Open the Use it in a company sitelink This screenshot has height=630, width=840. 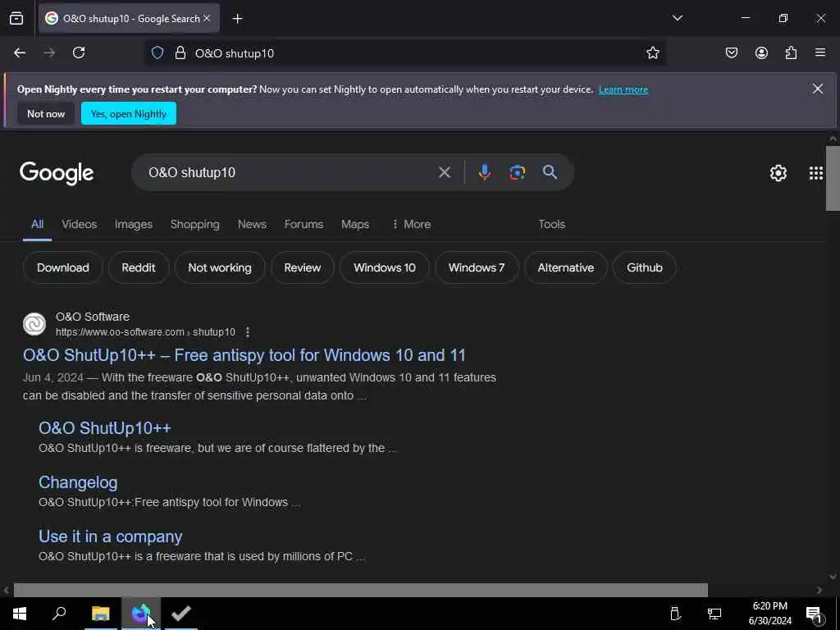click(x=111, y=536)
